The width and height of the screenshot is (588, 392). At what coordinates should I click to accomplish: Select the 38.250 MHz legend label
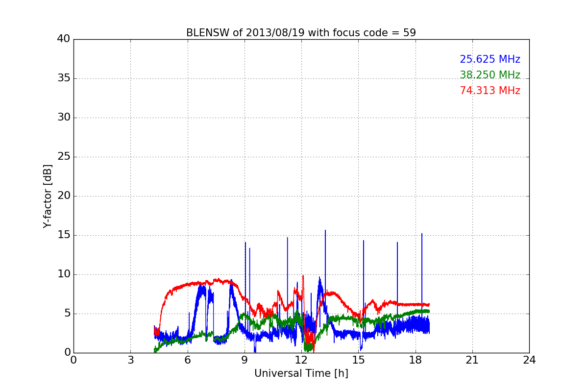490,75
